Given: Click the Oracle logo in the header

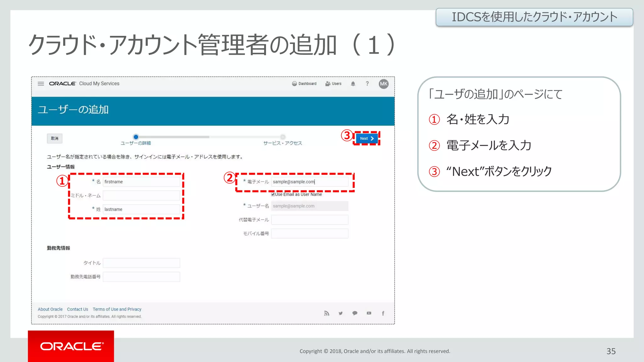Looking at the screenshot, I should [x=62, y=84].
